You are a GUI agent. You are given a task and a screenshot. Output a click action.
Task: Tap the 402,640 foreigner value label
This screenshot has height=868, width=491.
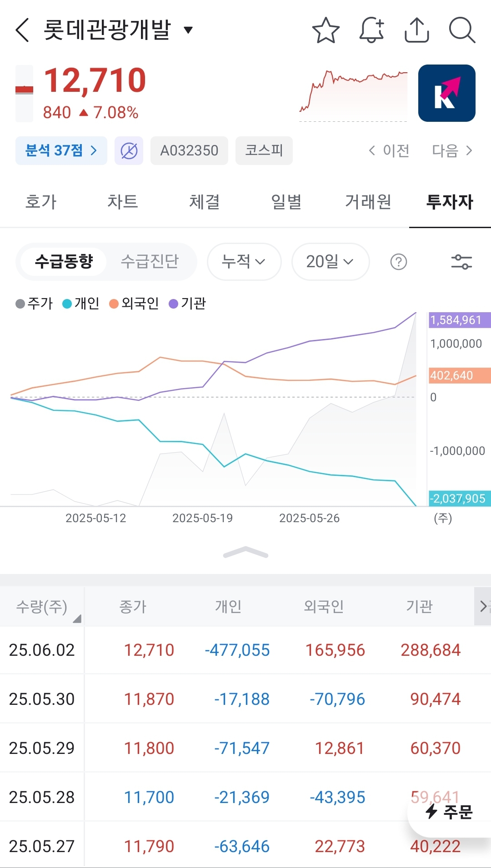point(459,375)
